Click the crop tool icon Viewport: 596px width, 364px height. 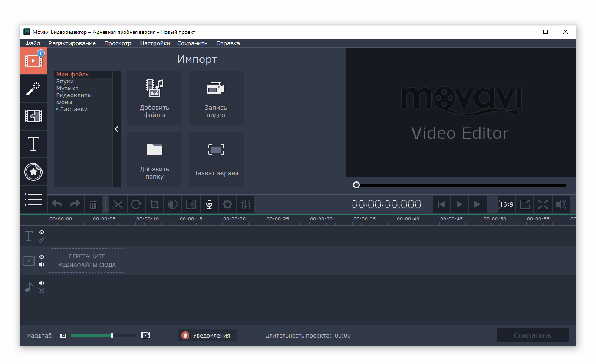(x=155, y=204)
